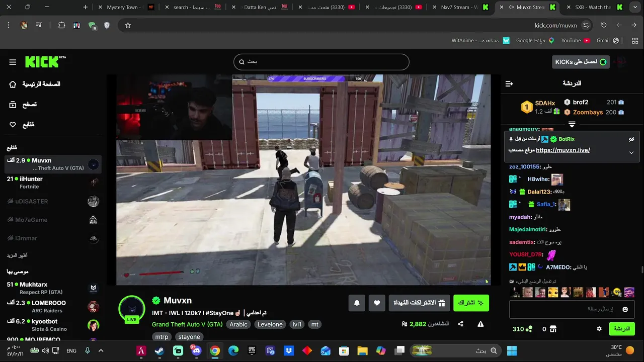The image size is (644, 362).
Task: Click chat username YOUSif_D7R
Action: point(526,254)
